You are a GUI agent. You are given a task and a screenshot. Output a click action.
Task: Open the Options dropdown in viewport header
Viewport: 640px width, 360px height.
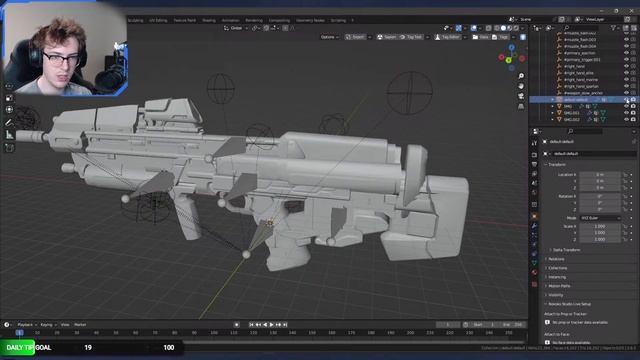(329, 37)
